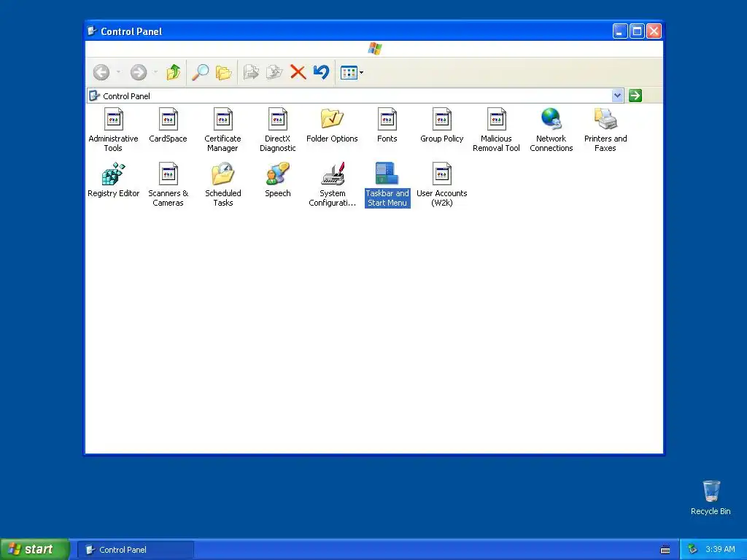The height and width of the screenshot is (560, 747).
Task: Click the green Go arrow button
Action: pos(635,96)
